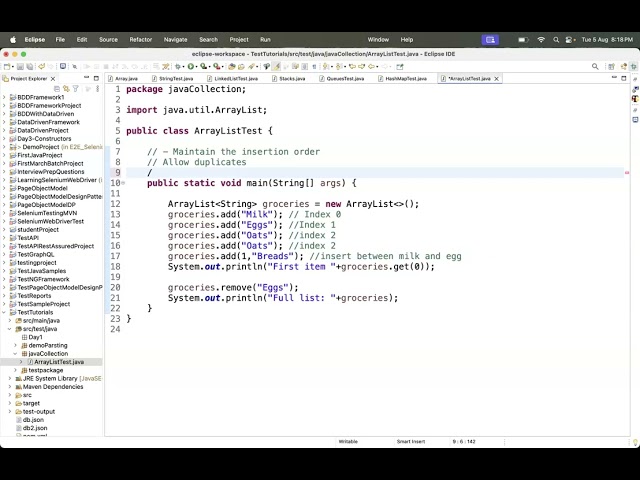Click the Save All toolbar icon

(x=30, y=67)
